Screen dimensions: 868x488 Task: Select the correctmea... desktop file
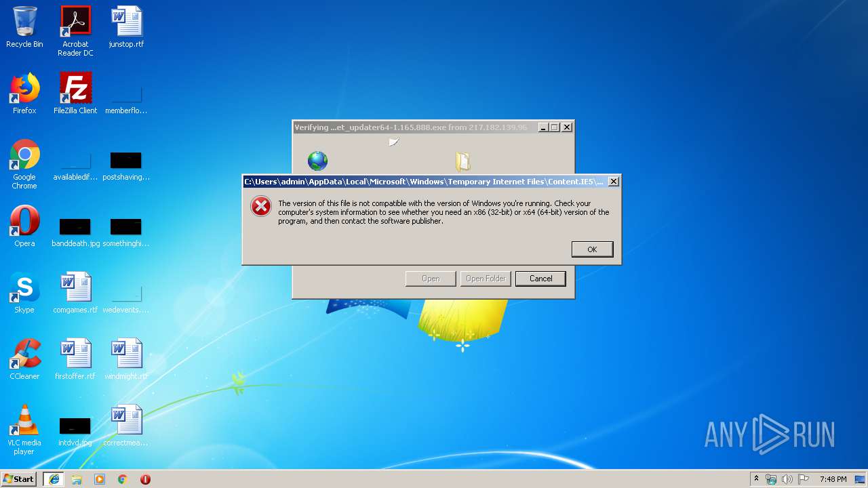pyautogui.click(x=126, y=426)
